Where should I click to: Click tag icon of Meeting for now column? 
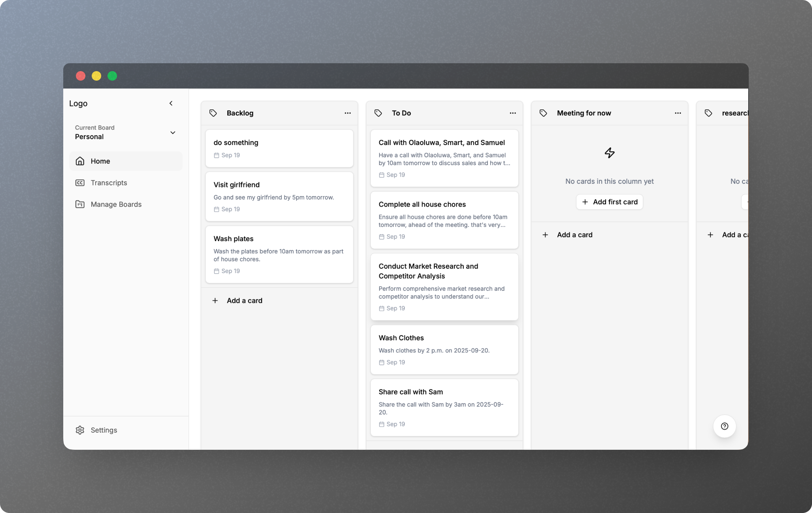(543, 113)
